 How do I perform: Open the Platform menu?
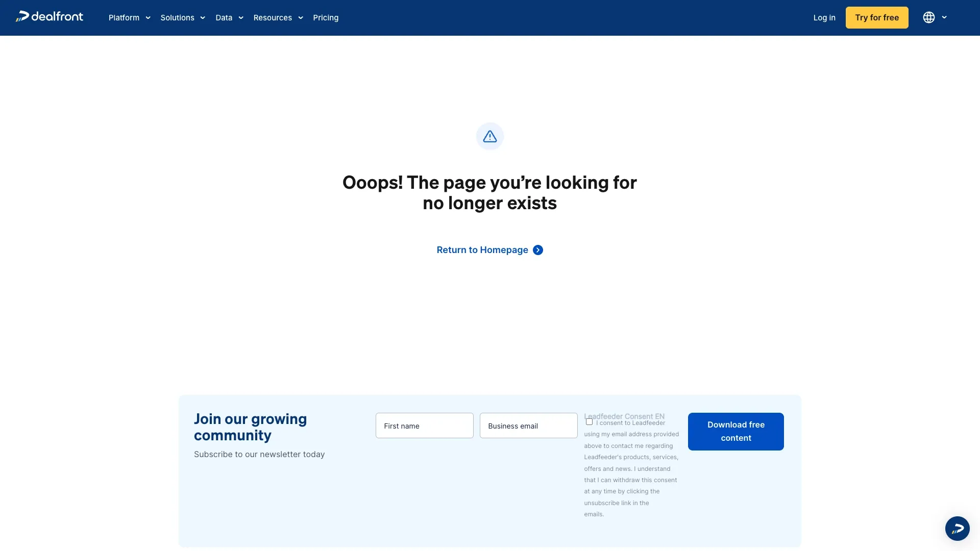pos(124,18)
